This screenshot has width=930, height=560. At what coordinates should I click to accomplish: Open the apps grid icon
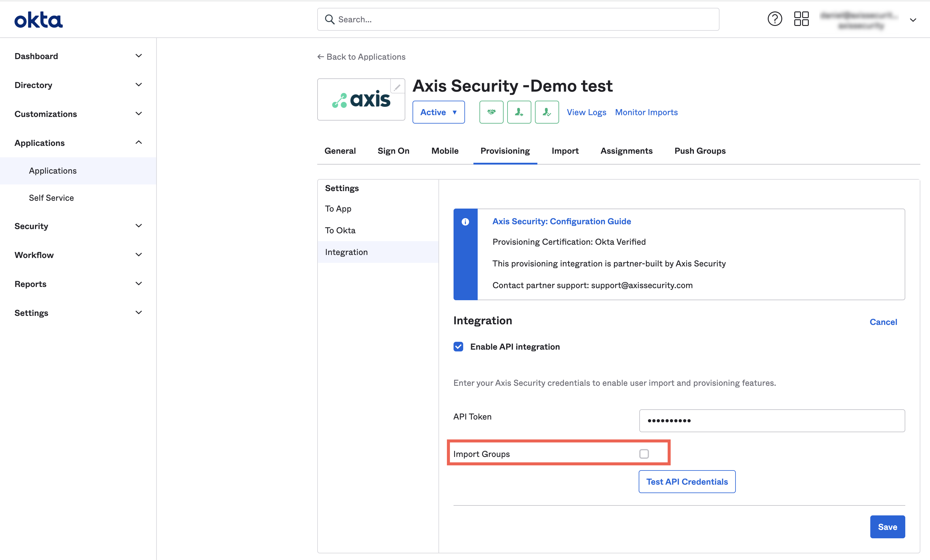coord(801,19)
